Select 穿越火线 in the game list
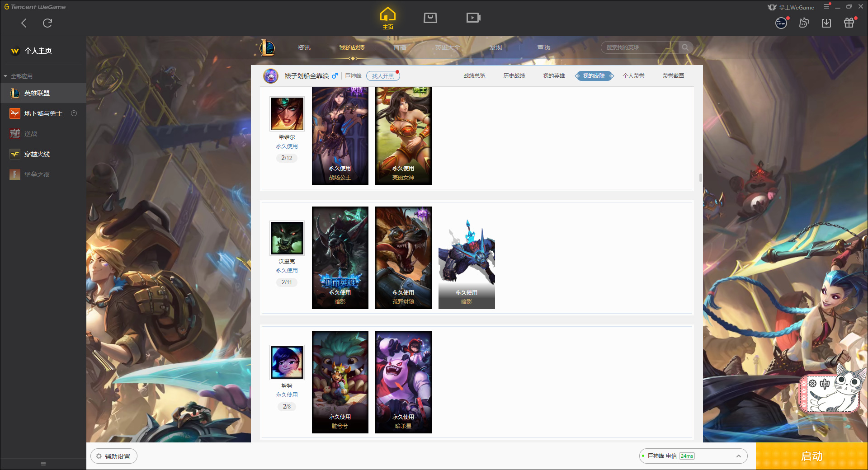 point(43,154)
